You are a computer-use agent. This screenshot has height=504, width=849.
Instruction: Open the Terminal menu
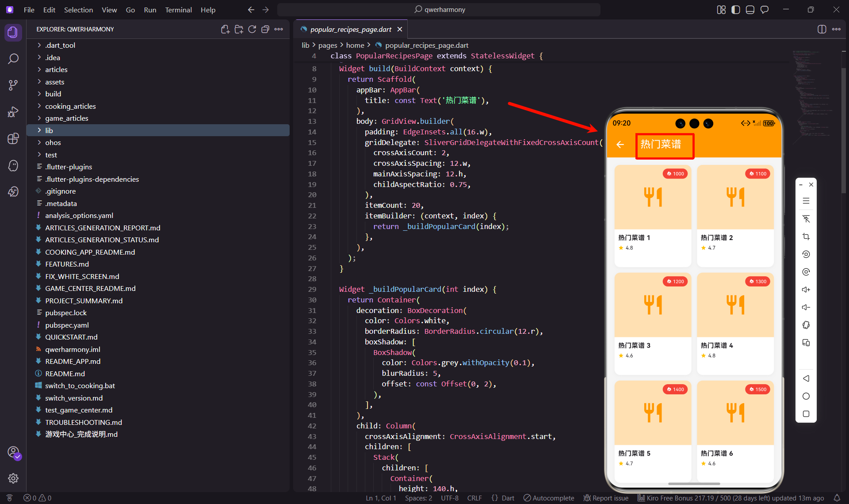pyautogui.click(x=178, y=10)
